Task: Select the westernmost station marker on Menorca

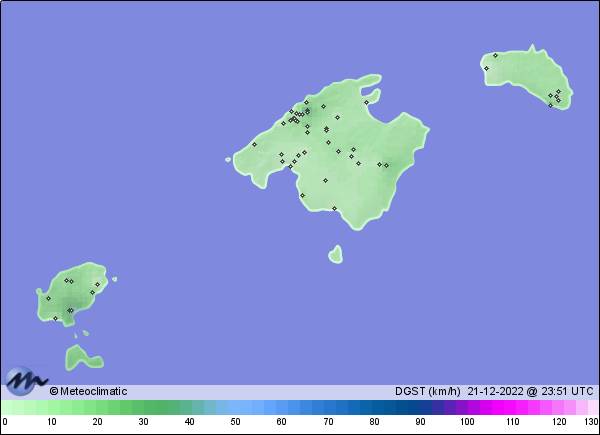Action: [x=486, y=68]
